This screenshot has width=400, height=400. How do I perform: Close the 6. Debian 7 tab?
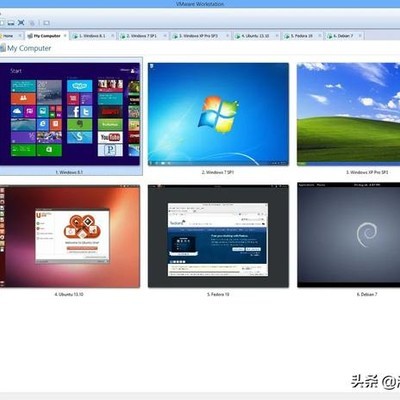click(x=360, y=36)
